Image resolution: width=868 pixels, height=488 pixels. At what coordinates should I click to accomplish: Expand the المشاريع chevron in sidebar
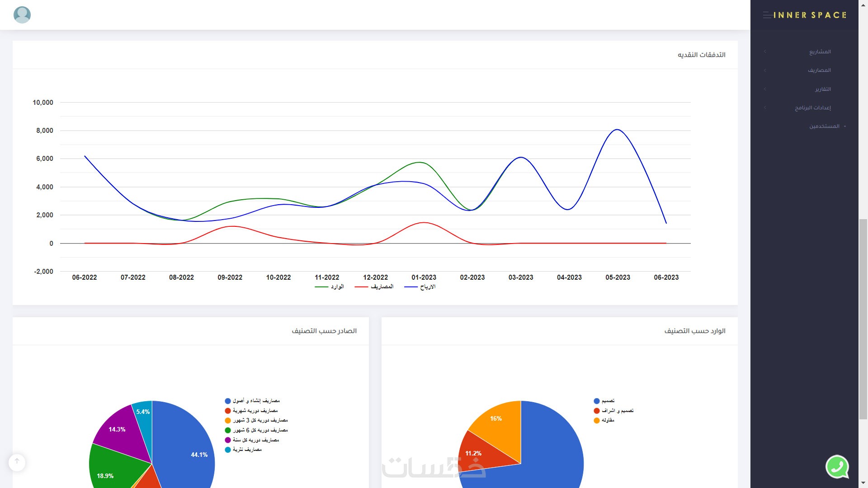point(765,52)
